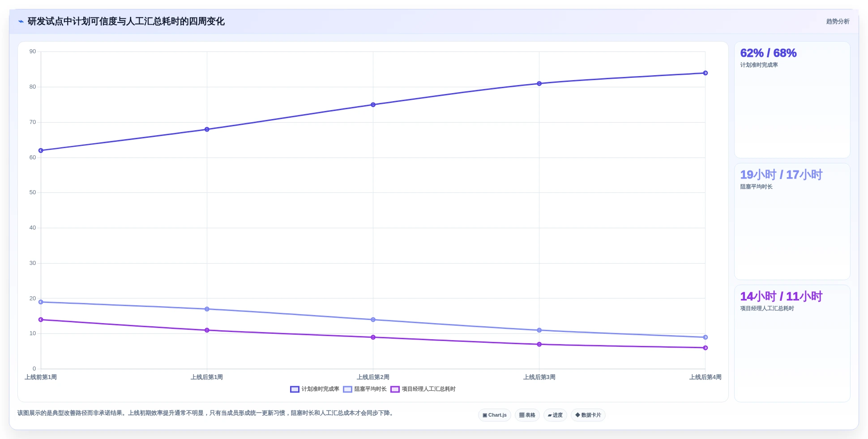Click 计划准时完成率 point at 上线后第1周
The width and height of the screenshot is (868, 439).
tap(207, 129)
